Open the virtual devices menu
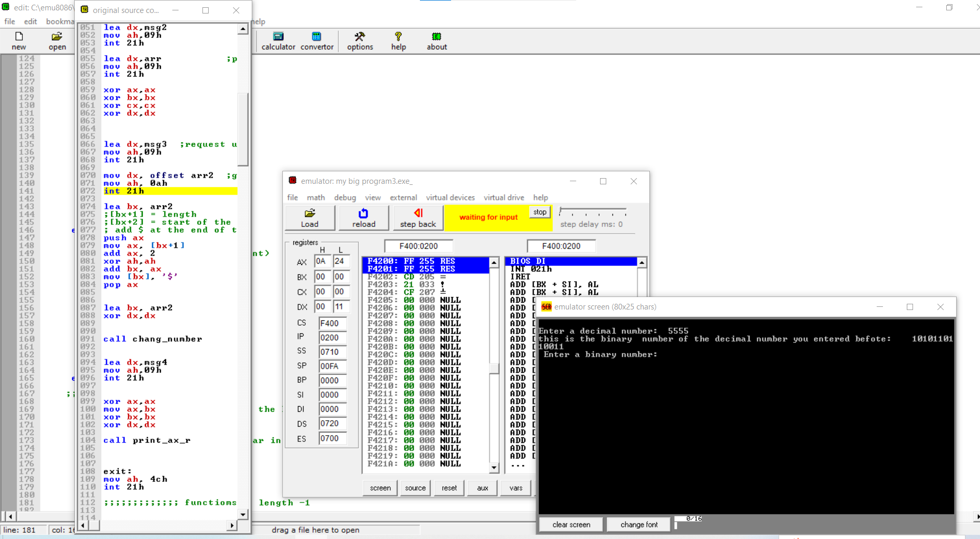980x539 pixels. (450, 197)
